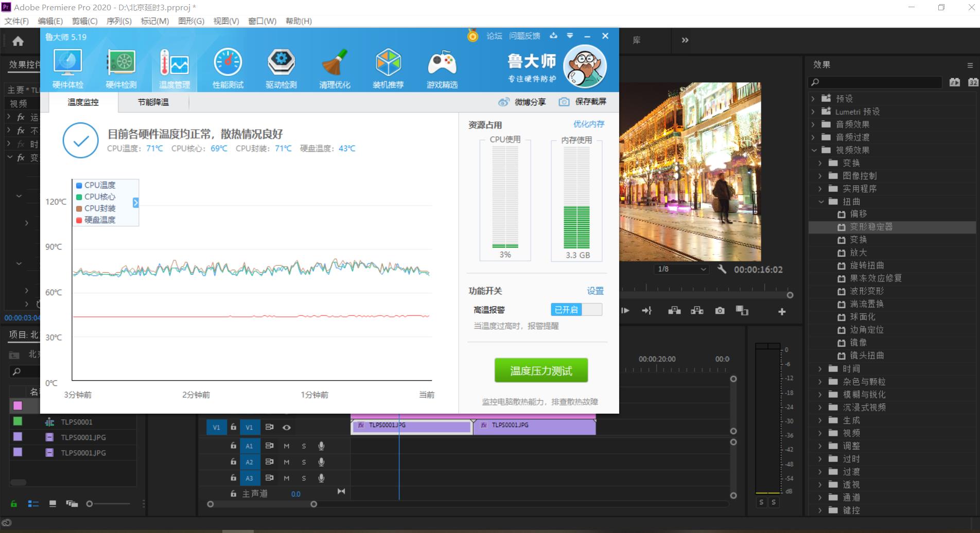The image size is (980, 533).
Task: Open the 窗口(W) menu
Action: pyautogui.click(x=262, y=21)
